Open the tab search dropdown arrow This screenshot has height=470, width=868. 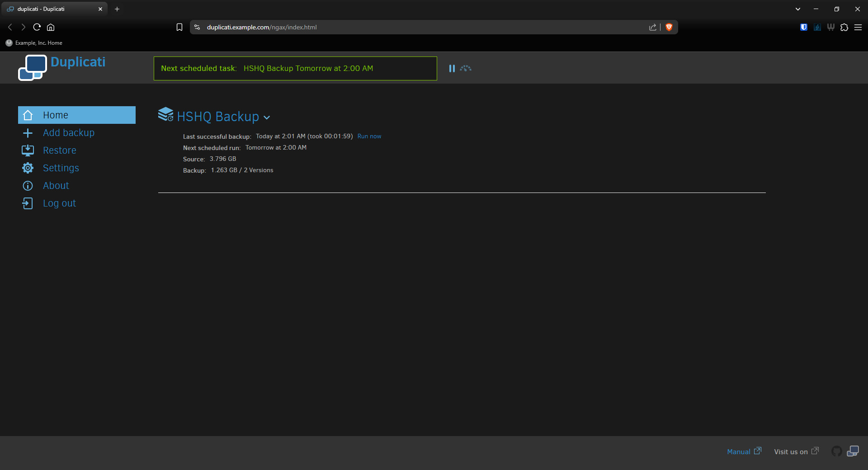pyautogui.click(x=798, y=9)
